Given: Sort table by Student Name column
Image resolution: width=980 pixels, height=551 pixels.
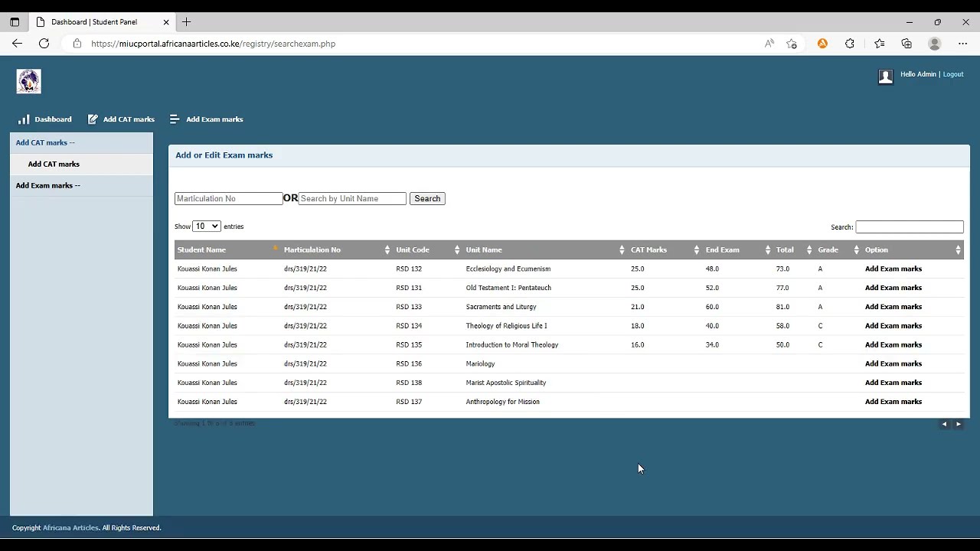Looking at the screenshot, I should coord(227,249).
